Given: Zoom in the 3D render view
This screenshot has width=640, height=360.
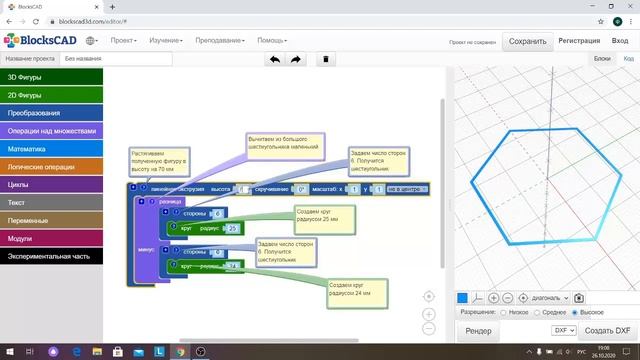Looking at the screenshot, I should point(493,298).
